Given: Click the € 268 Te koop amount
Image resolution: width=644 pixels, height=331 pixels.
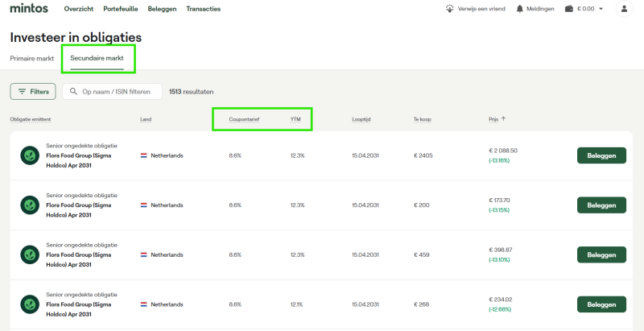Looking at the screenshot, I should point(421,304).
